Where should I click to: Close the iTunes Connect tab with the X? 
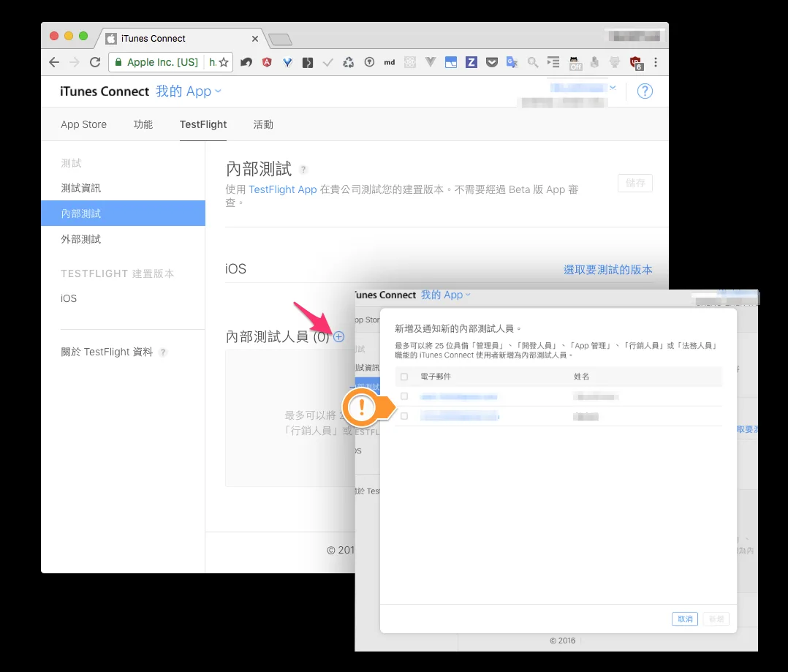pyautogui.click(x=255, y=39)
